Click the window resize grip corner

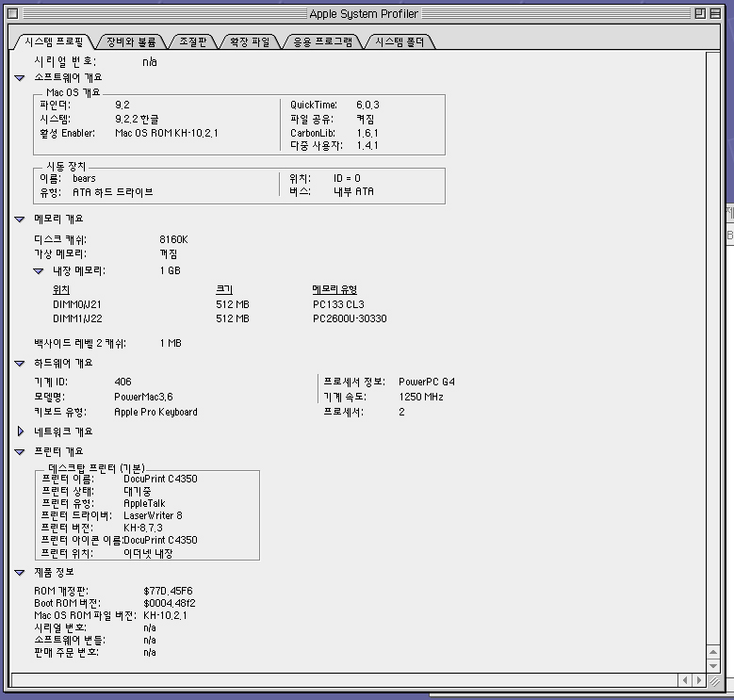coord(715,680)
